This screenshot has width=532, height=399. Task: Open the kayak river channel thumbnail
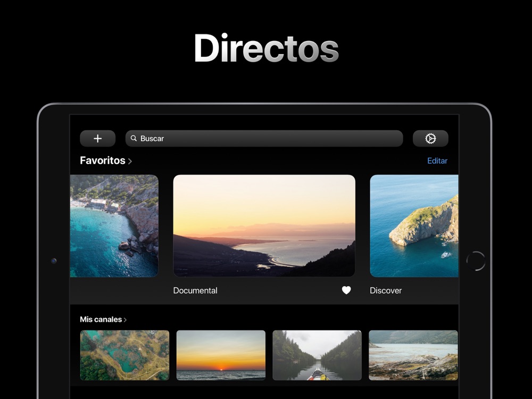317,355
